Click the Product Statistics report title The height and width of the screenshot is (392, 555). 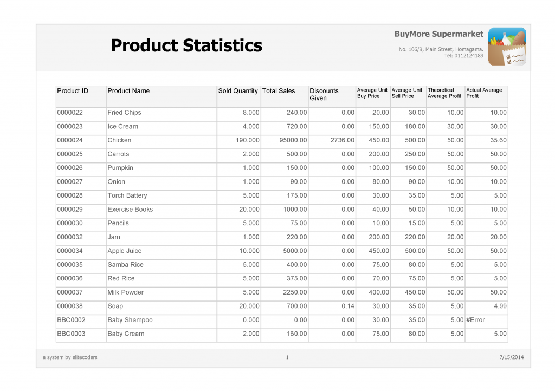186,45
